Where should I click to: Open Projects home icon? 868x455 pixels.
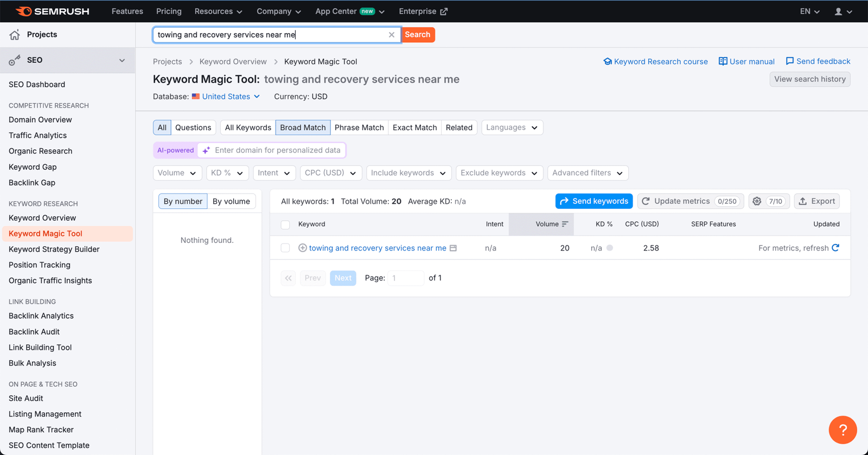15,35
